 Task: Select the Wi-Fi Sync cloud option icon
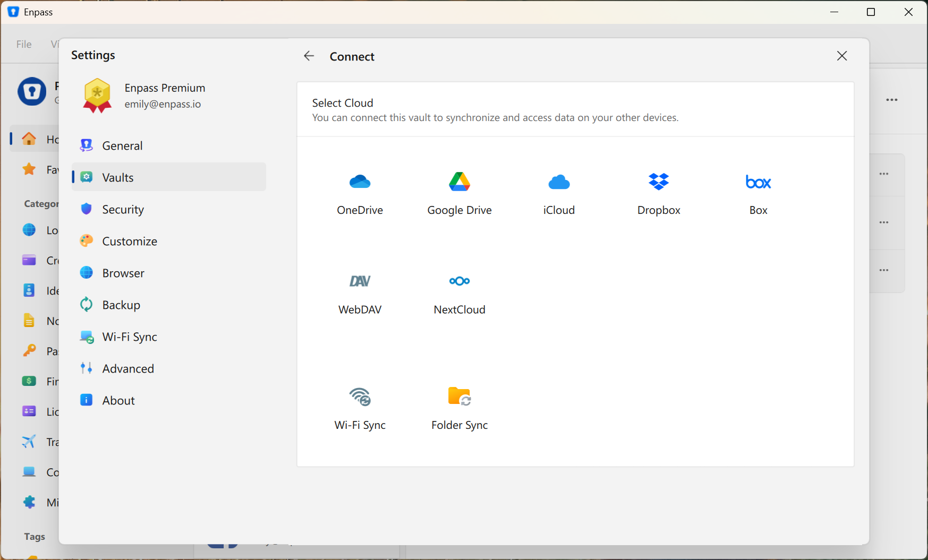[360, 397]
